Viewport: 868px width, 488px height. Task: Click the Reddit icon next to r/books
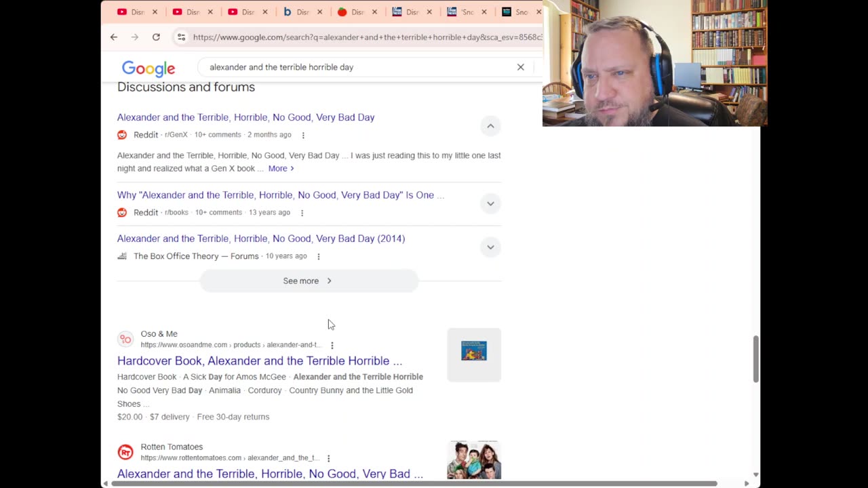pyautogui.click(x=122, y=212)
